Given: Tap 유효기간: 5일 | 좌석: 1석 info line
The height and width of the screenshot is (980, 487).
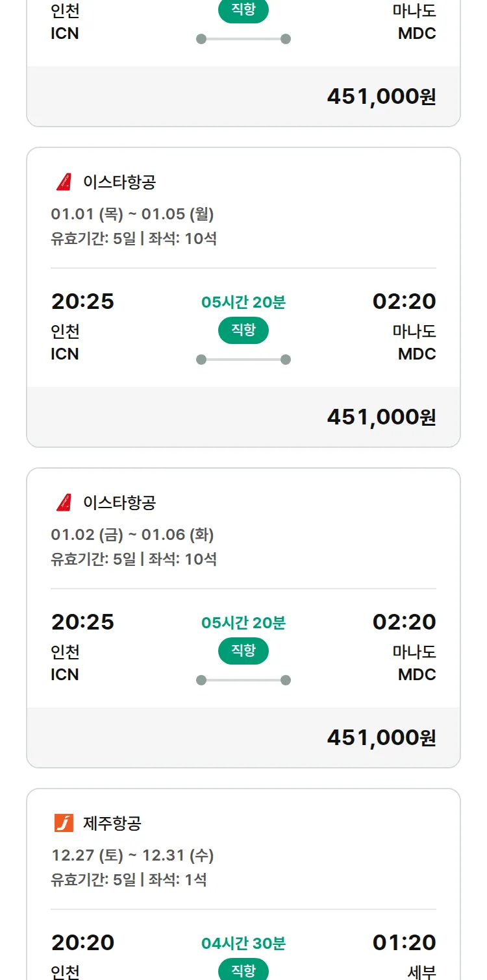Looking at the screenshot, I should click(x=129, y=880).
